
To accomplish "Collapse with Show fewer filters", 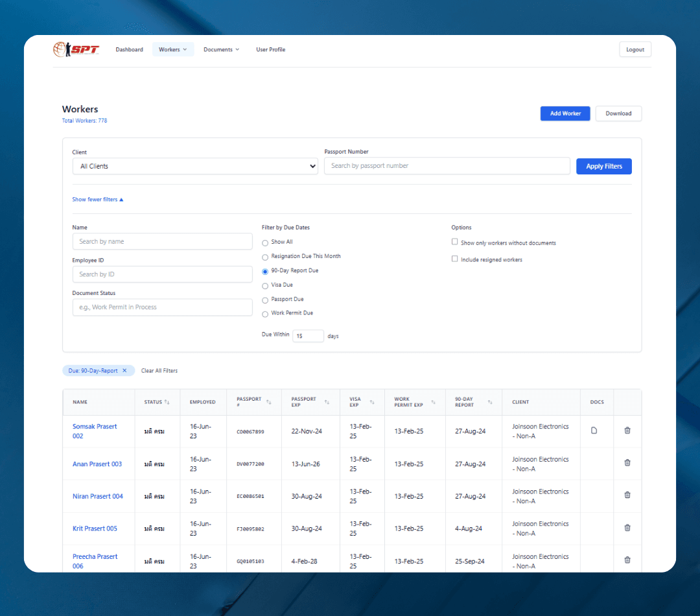I will point(98,199).
